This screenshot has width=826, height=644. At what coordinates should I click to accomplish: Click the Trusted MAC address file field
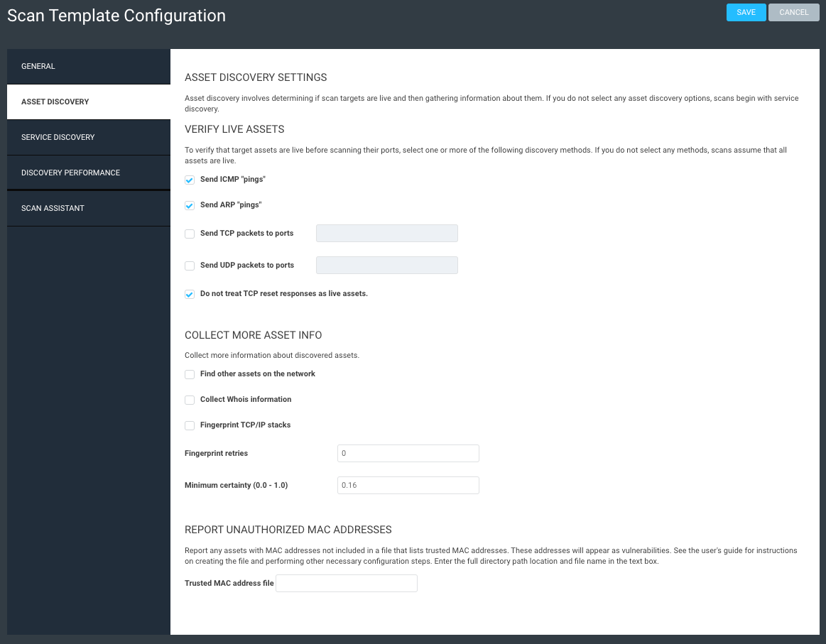click(346, 584)
